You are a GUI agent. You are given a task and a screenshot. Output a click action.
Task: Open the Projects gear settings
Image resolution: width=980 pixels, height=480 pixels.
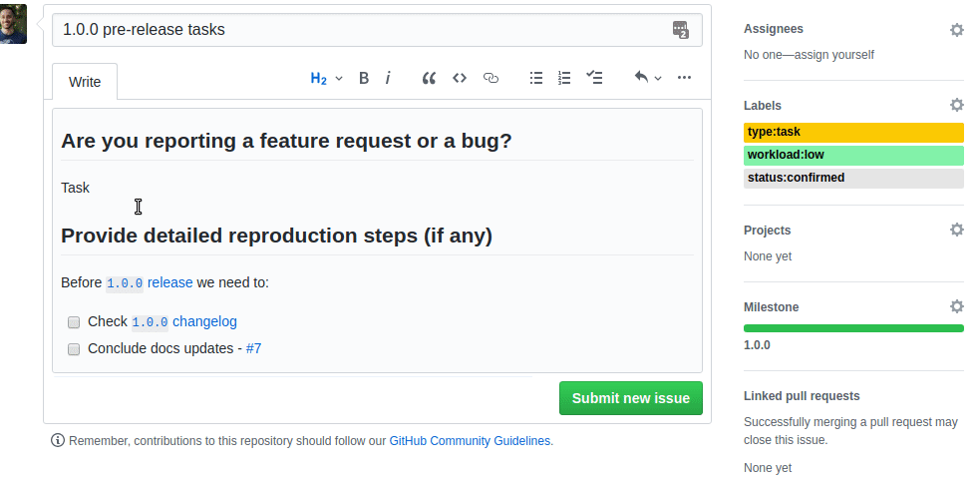pyautogui.click(x=956, y=230)
